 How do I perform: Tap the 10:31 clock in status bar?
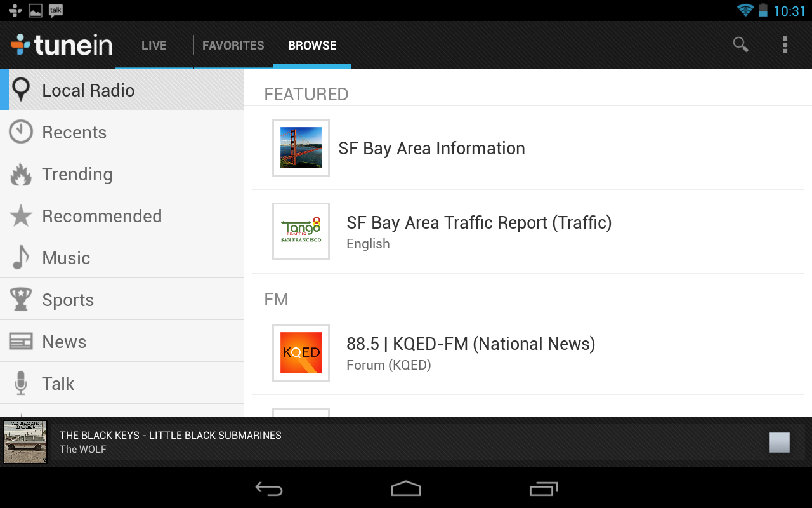coord(789,11)
